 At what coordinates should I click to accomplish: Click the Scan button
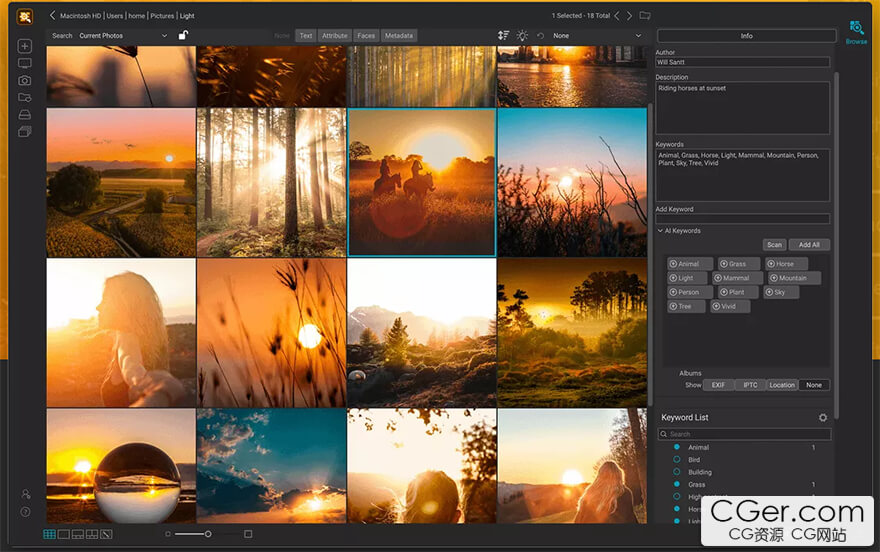tap(774, 245)
